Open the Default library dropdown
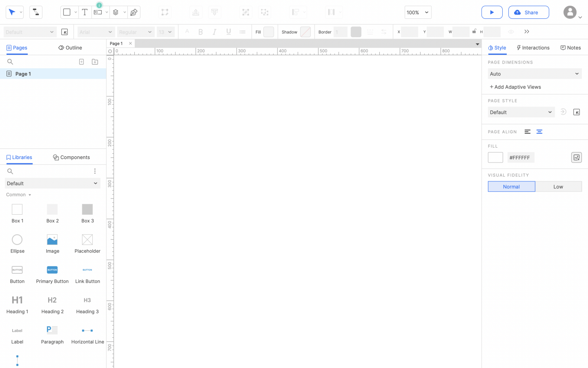 pyautogui.click(x=52, y=184)
